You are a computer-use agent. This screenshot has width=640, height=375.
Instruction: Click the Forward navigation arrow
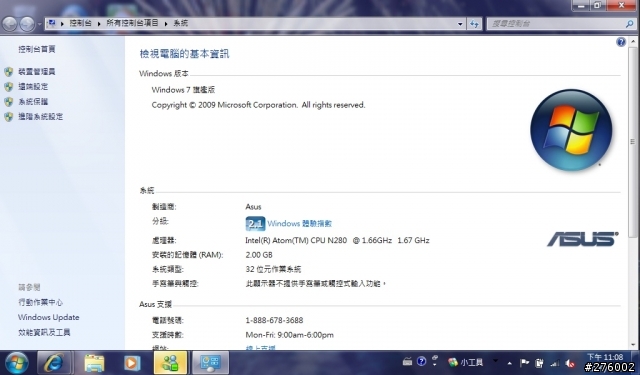pos(27,24)
